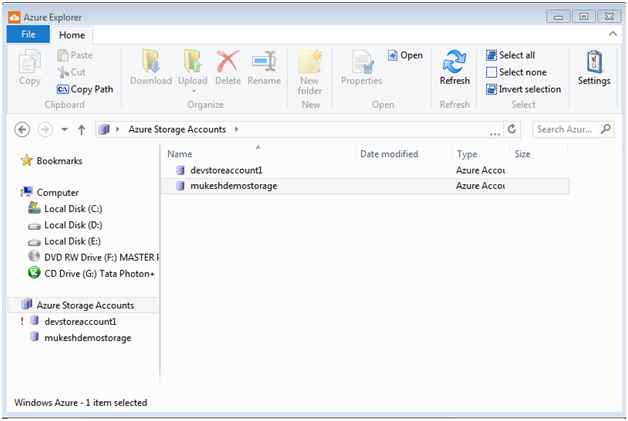The image size is (628, 421).
Task: Open Properties from the ribbon
Action: pos(362,67)
